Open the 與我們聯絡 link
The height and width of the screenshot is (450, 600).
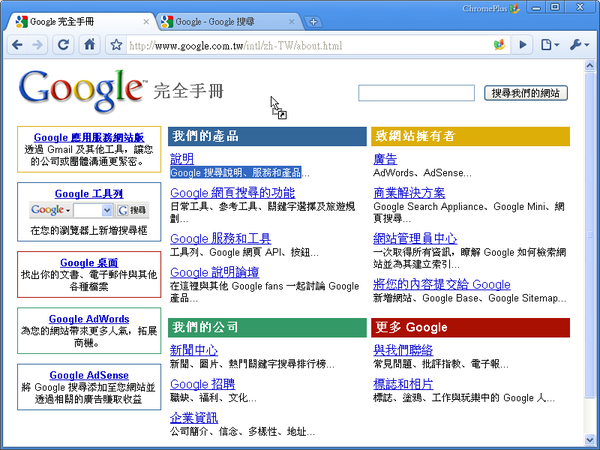coord(403,350)
